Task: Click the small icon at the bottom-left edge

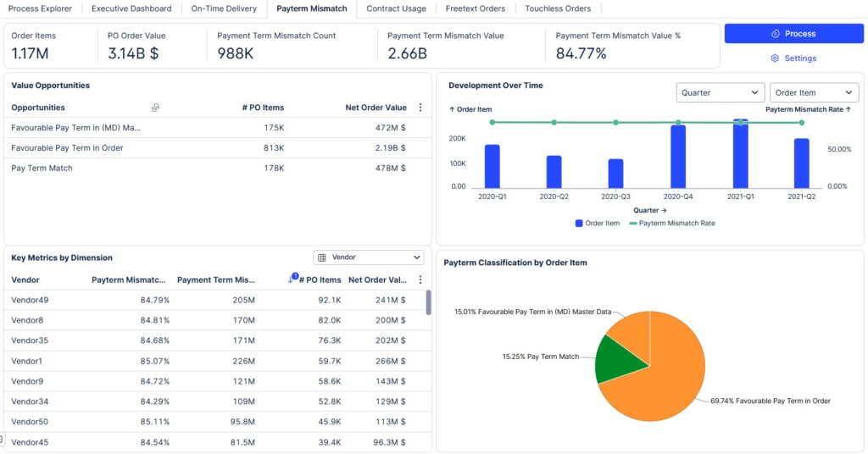Action: (x=2, y=439)
